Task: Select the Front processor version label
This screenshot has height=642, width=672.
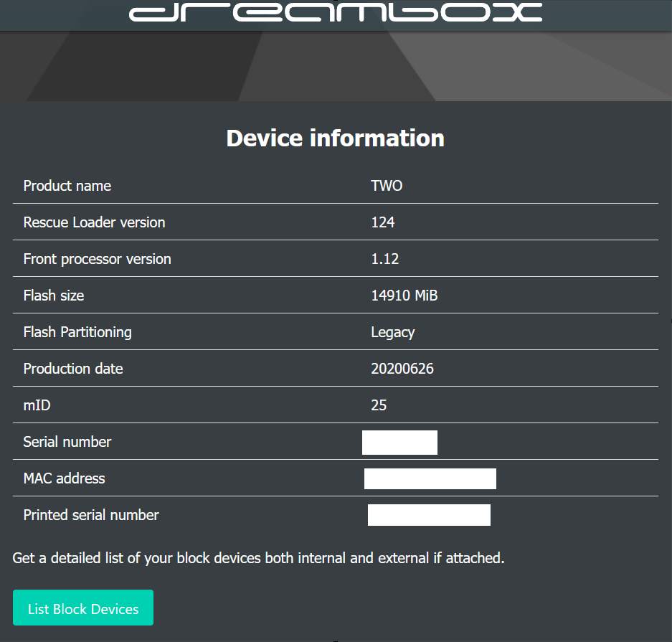Action: pos(98,259)
